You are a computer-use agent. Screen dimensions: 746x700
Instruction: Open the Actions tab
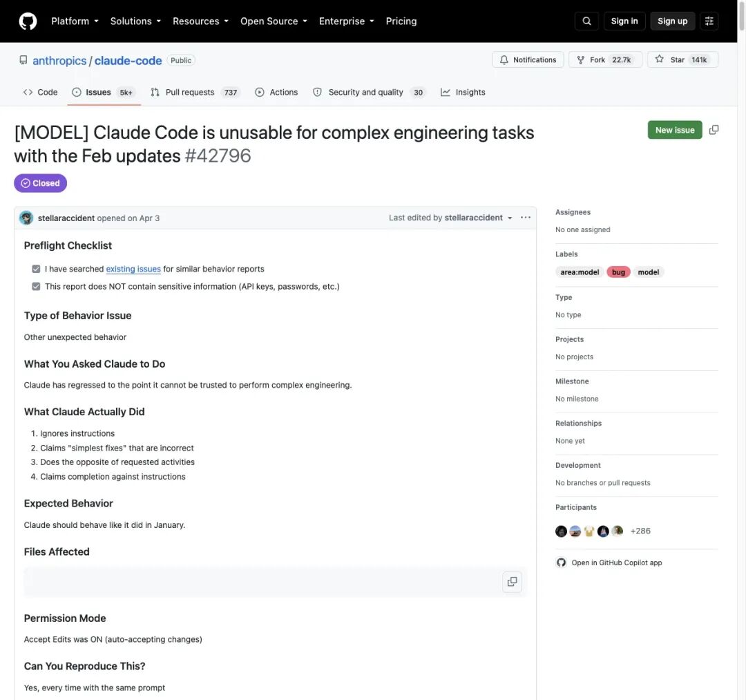[x=276, y=93]
